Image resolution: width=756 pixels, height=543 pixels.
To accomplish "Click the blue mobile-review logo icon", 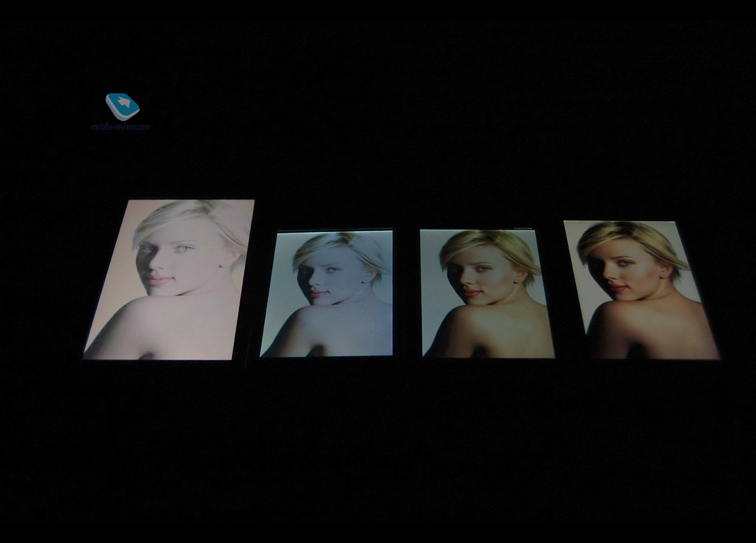I will point(122,106).
